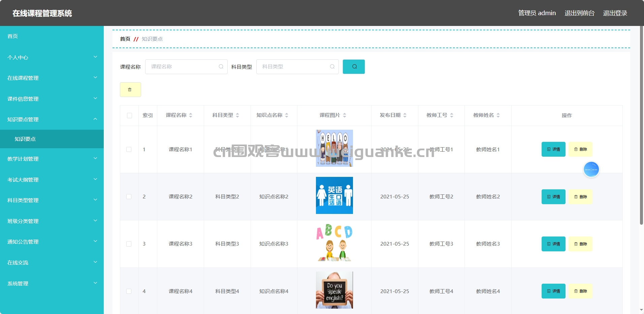
Task: Click 退出到前台 in top bar
Action: pyautogui.click(x=579, y=13)
